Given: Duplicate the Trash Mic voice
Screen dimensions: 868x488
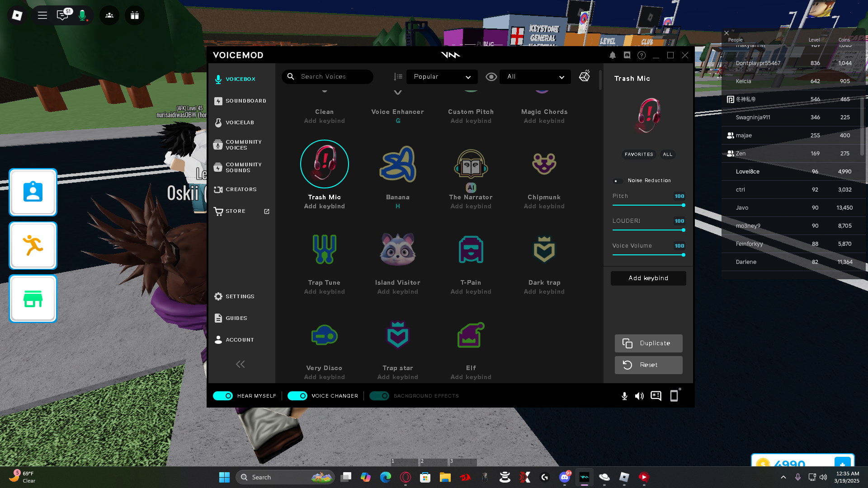Looking at the screenshot, I should point(648,343).
